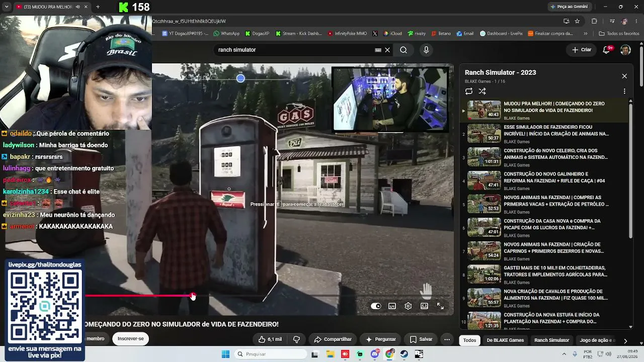This screenshot has width=644, height=362.
Task: Save the video with the Salvar button
Action: coord(421,339)
